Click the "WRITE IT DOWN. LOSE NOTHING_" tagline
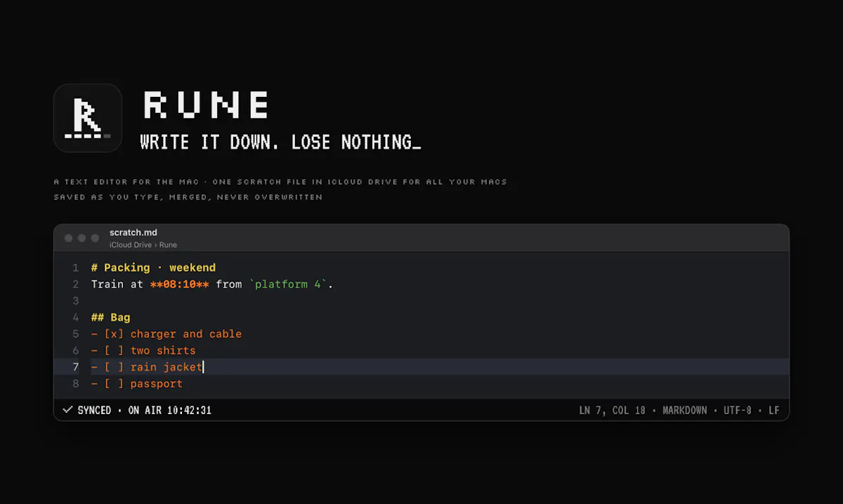 (280, 142)
